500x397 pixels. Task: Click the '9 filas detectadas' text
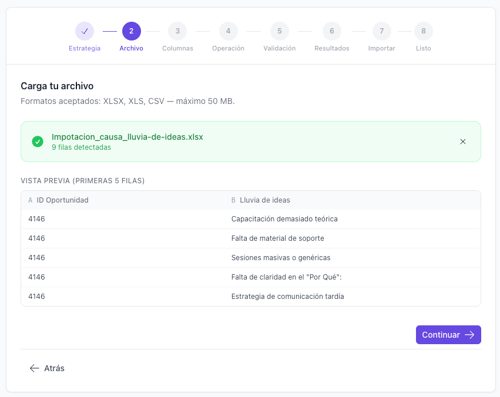(81, 147)
